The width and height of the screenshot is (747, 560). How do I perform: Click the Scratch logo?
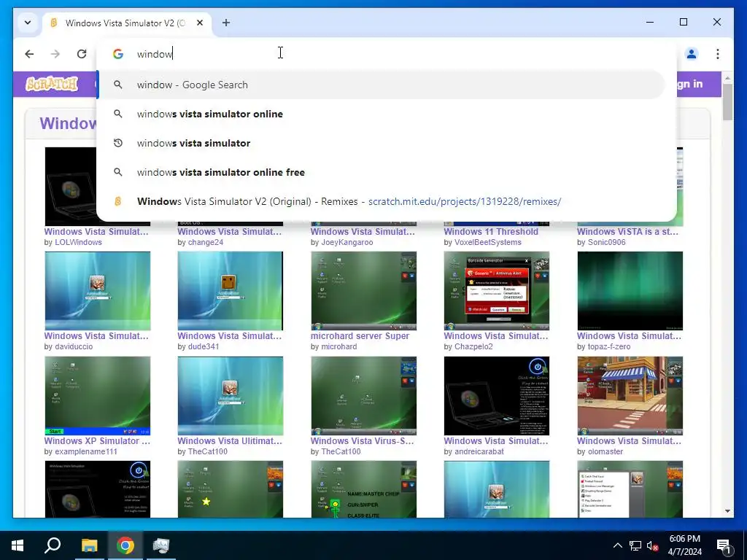52,85
